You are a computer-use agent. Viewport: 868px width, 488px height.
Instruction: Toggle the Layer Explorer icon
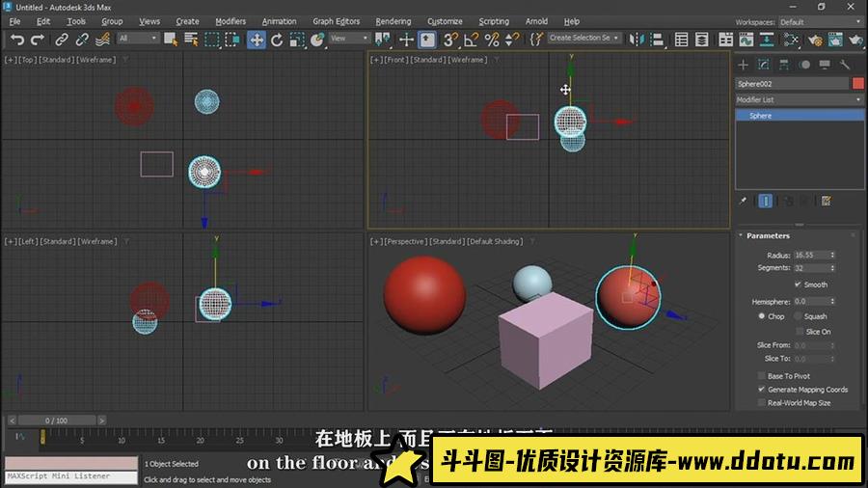click(702, 40)
